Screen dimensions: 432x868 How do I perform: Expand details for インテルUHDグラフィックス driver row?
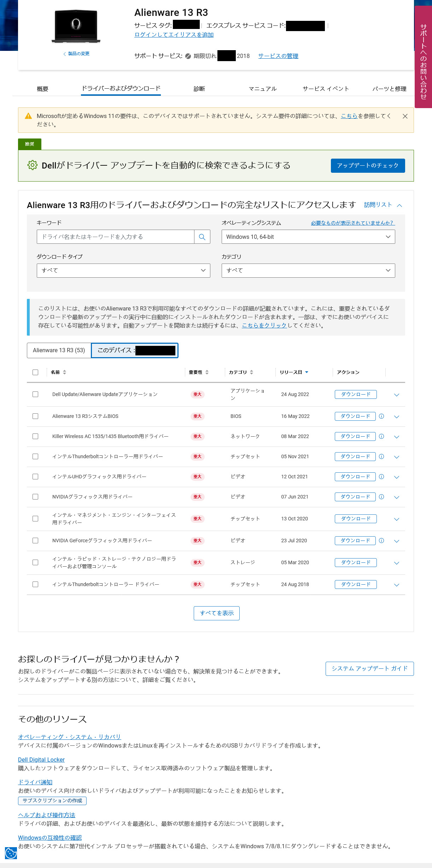(397, 477)
